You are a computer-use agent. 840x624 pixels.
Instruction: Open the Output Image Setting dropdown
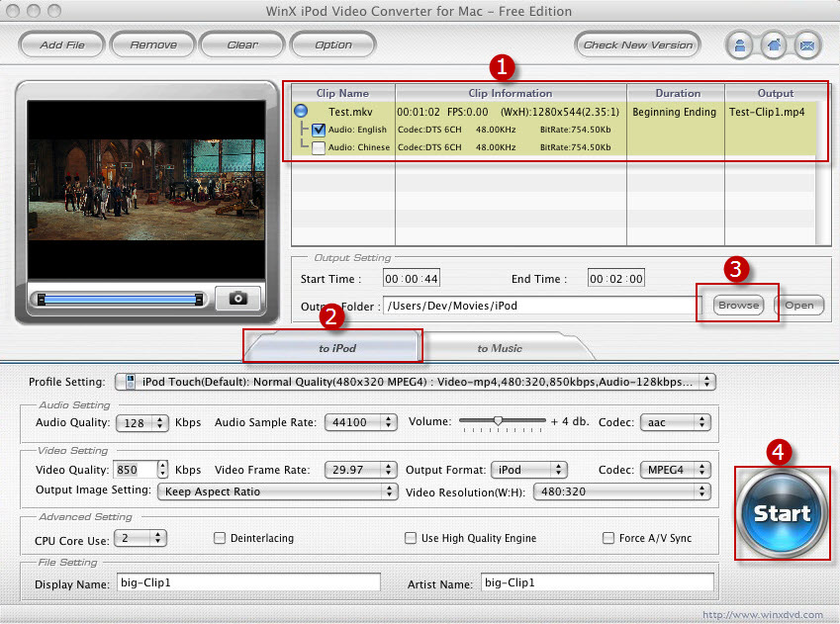click(277, 491)
